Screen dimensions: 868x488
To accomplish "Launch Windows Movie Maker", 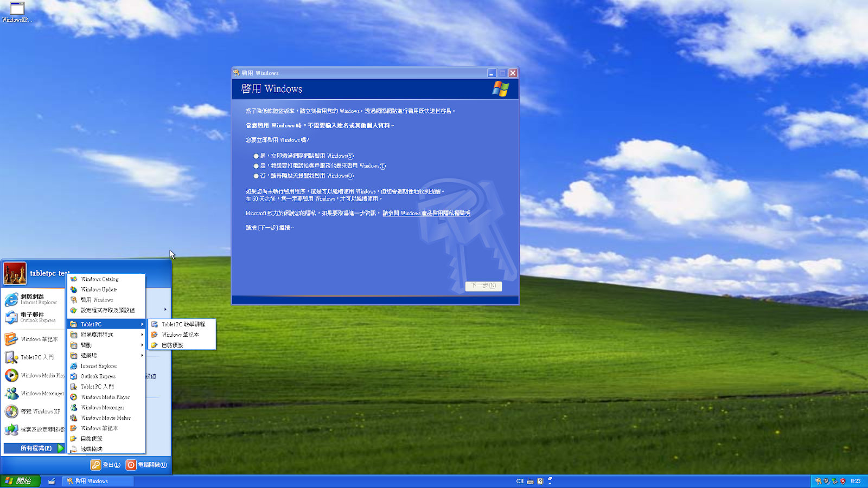I will (106, 418).
